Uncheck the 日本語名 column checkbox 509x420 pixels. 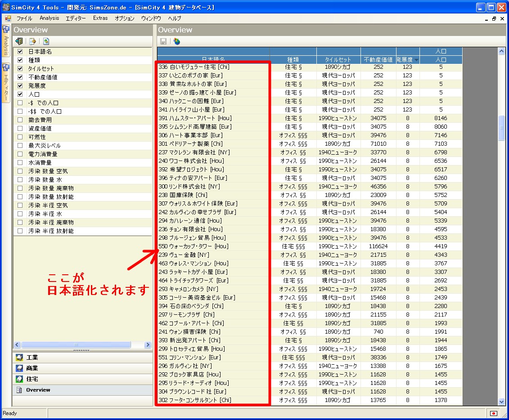[20, 52]
